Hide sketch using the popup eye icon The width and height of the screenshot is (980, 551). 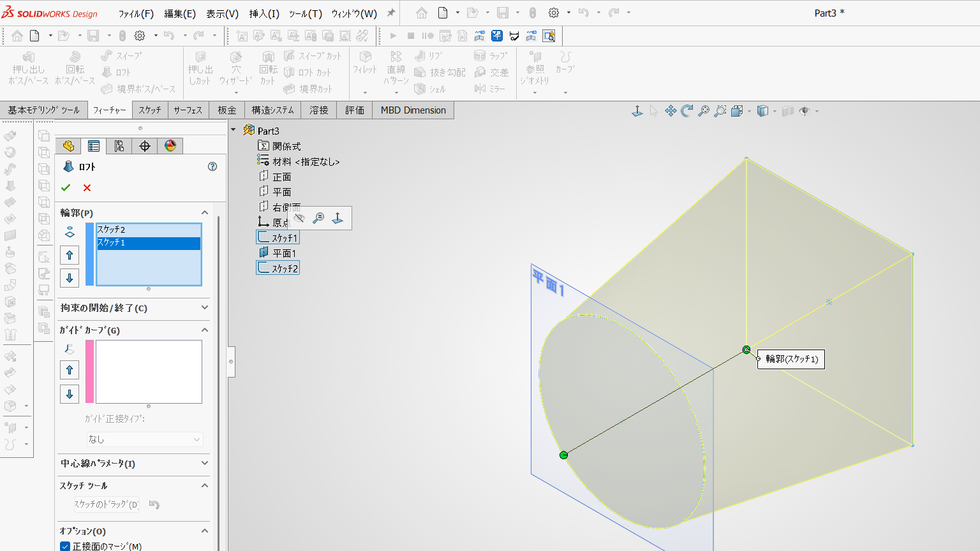point(299,218)
